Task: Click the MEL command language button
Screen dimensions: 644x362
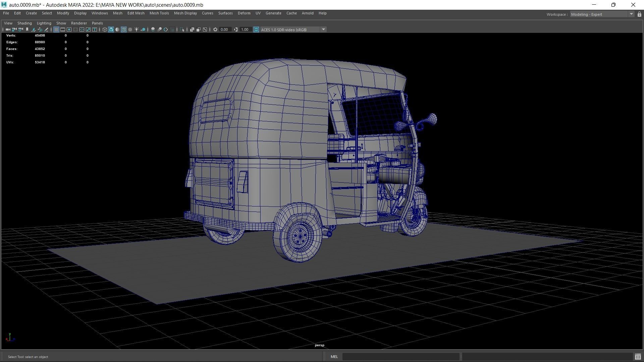Action: pos(334,357)
